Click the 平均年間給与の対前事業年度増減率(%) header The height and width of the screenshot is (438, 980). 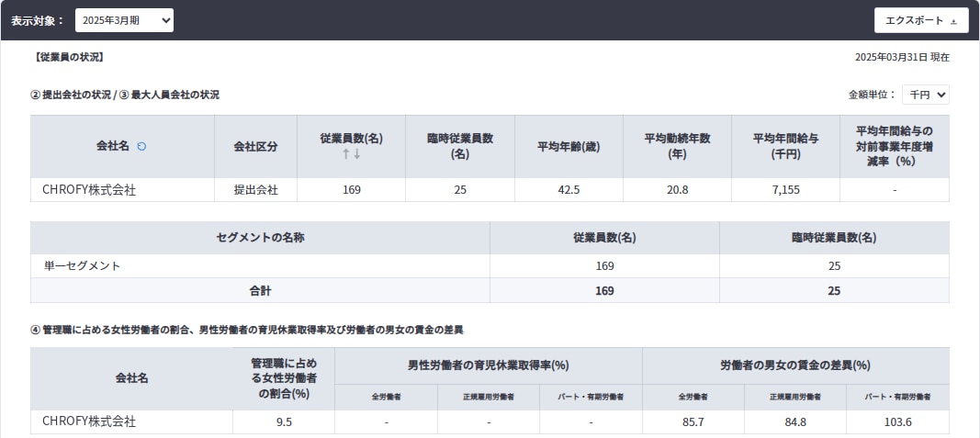click(x=895, y=146)
